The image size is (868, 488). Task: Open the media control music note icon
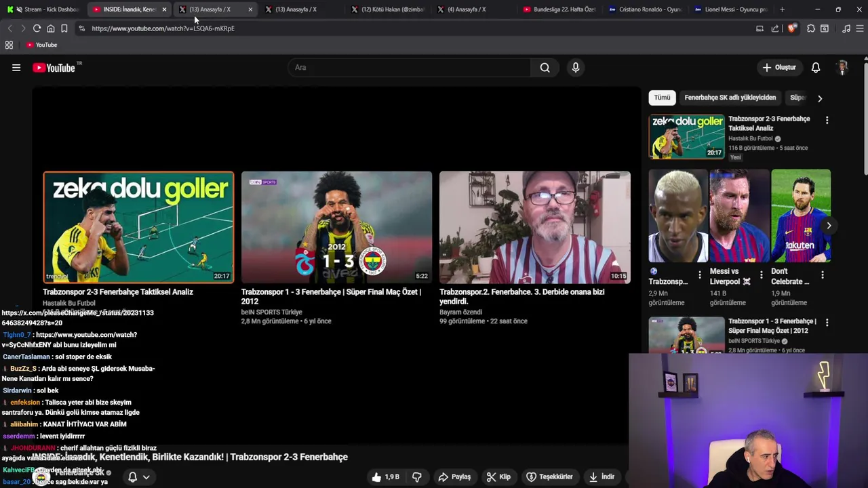(846, 28)
